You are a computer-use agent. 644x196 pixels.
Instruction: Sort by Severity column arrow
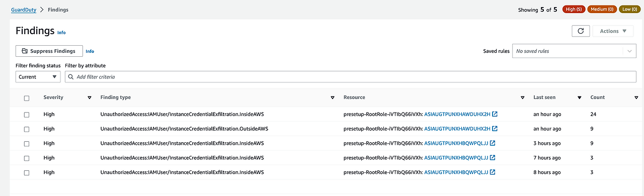coord(90,97)
